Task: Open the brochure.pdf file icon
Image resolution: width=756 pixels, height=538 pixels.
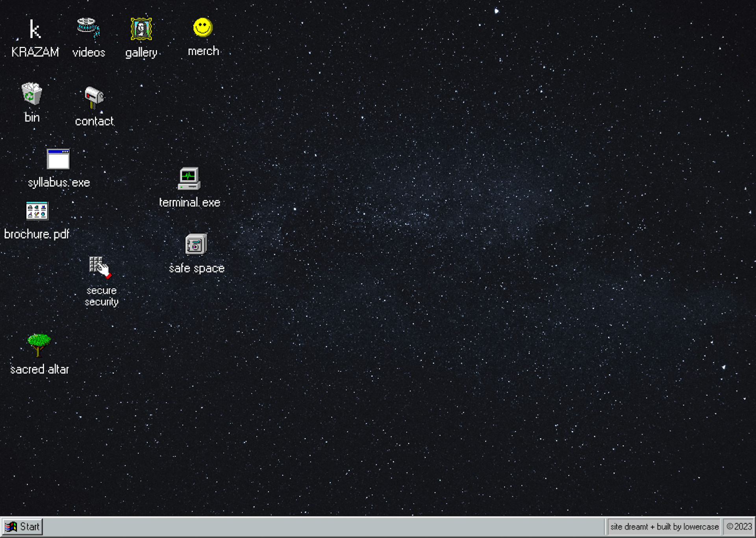Action: tap(37, 211)
